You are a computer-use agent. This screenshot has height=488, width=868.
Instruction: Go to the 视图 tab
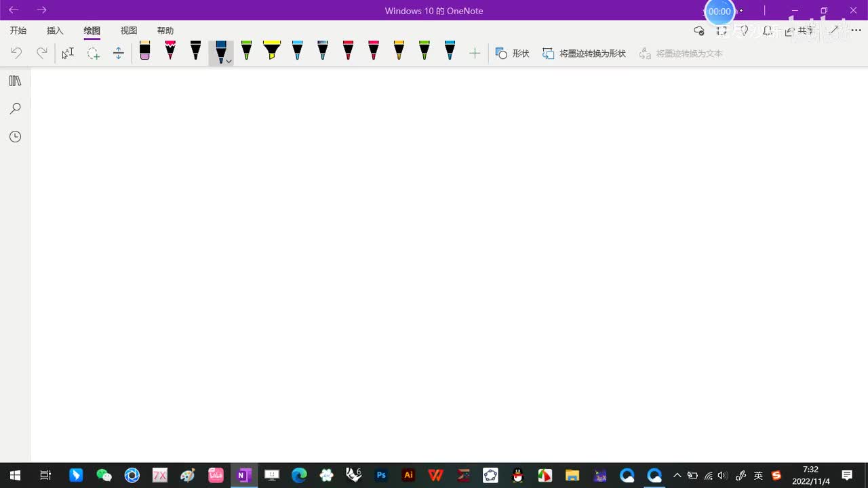point(129,30)
